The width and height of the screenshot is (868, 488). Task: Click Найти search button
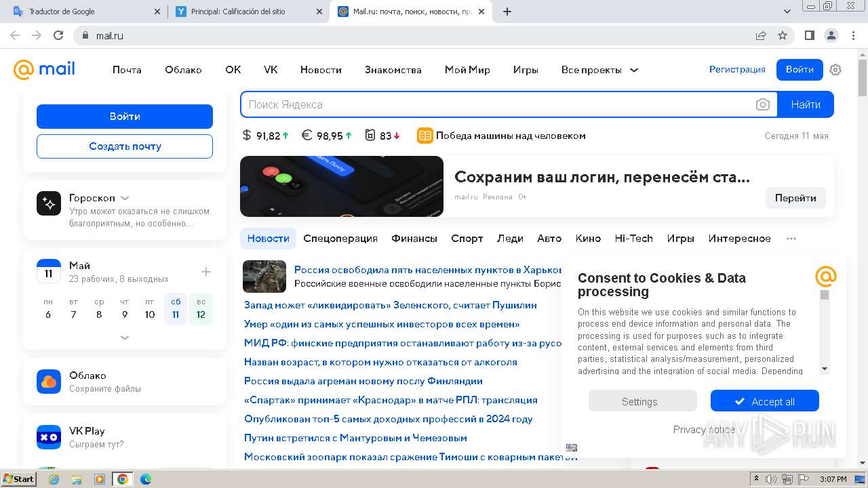806,104
